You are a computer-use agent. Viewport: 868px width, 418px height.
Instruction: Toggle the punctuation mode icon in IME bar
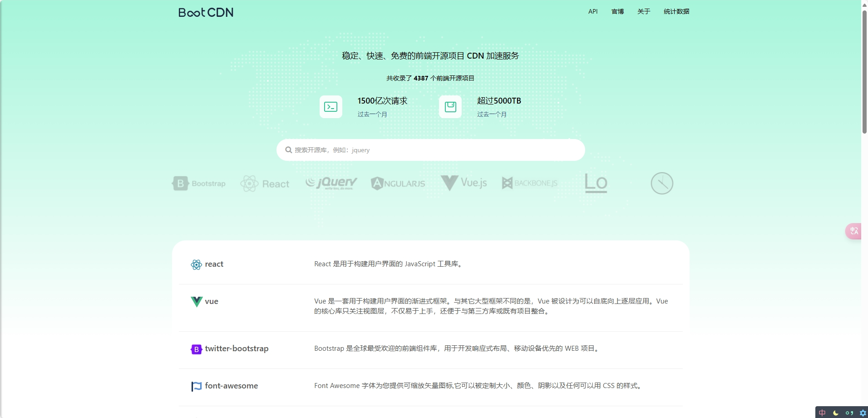point(849,413)
